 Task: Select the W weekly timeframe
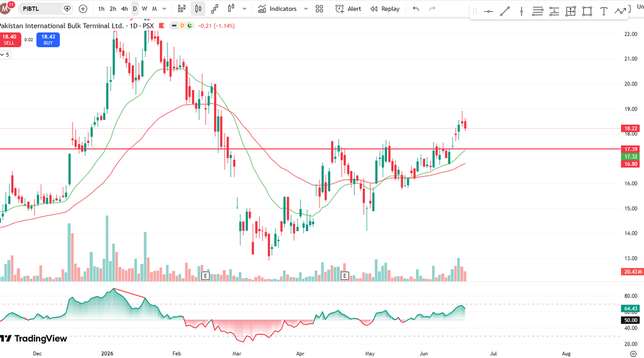coord(144,9)
